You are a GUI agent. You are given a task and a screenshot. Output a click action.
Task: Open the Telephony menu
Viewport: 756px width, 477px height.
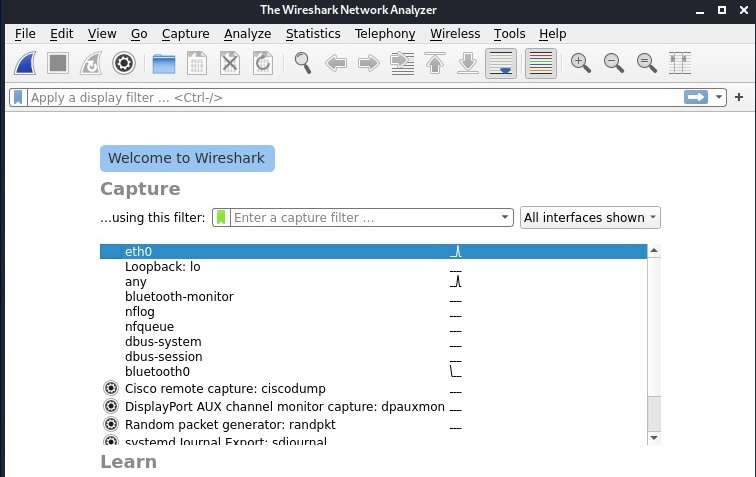(385, 34)
